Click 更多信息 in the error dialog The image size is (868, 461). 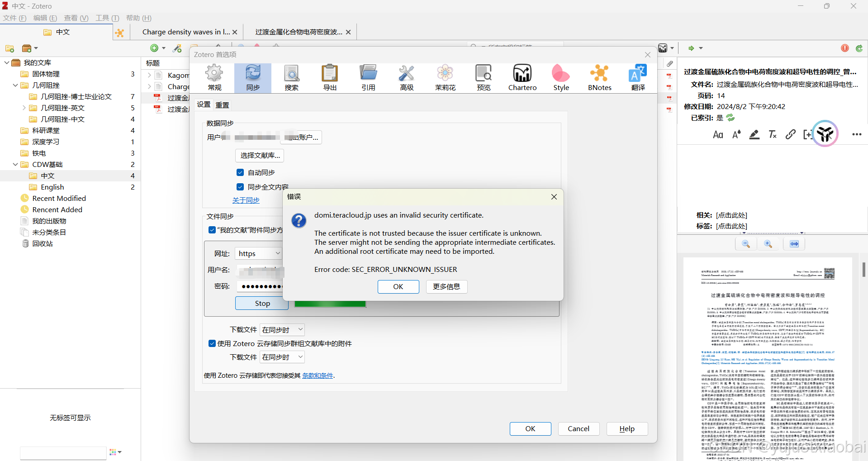446,286
